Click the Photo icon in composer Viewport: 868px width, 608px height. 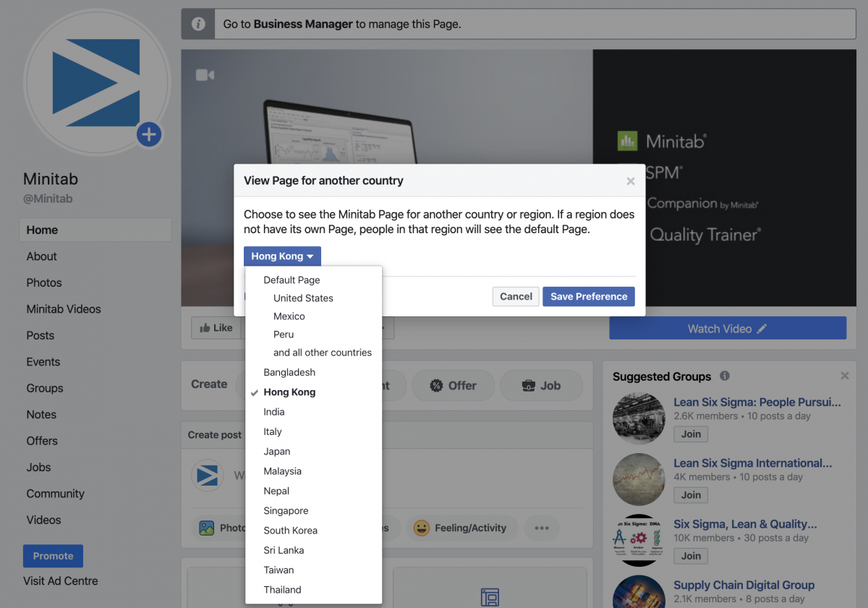pos(207,528)
